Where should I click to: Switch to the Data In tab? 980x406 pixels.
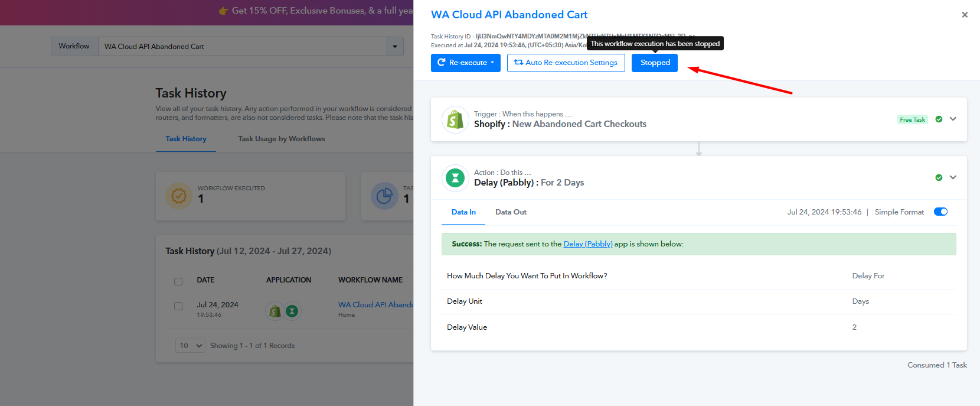click(463, 212)
